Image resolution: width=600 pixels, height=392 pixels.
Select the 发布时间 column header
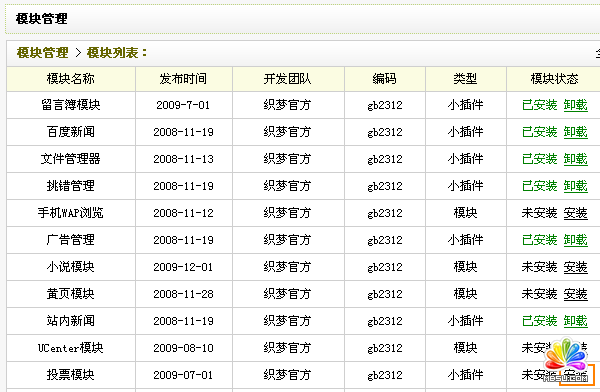point(183,79)
